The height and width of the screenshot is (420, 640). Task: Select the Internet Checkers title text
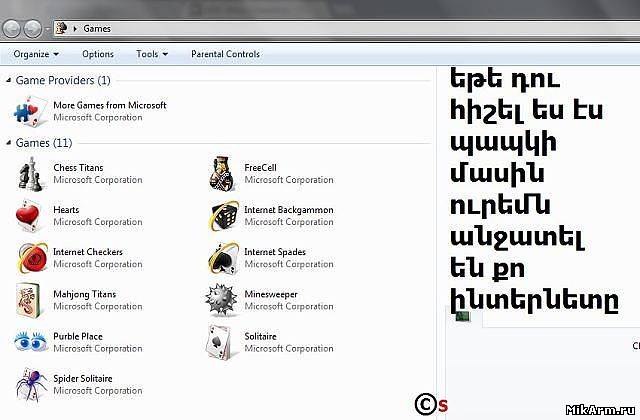pyautogui.click(x=88, y=252)
